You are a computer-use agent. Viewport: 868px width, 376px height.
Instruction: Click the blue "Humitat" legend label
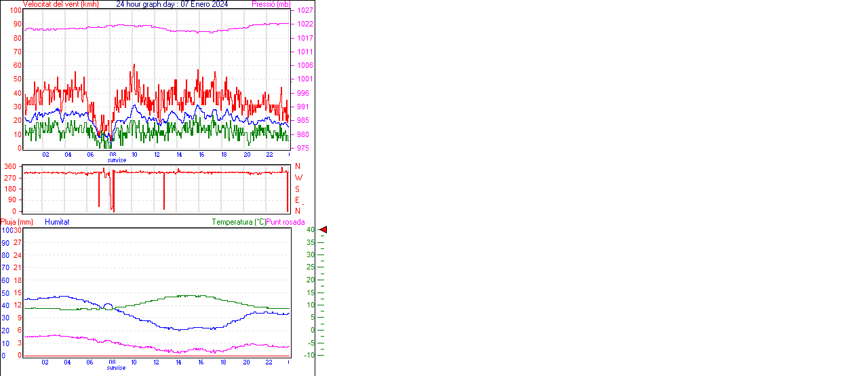click(57, 222)
